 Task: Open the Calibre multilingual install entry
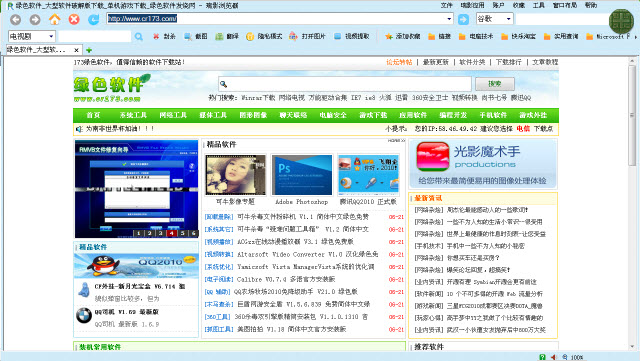coord(286,279)
